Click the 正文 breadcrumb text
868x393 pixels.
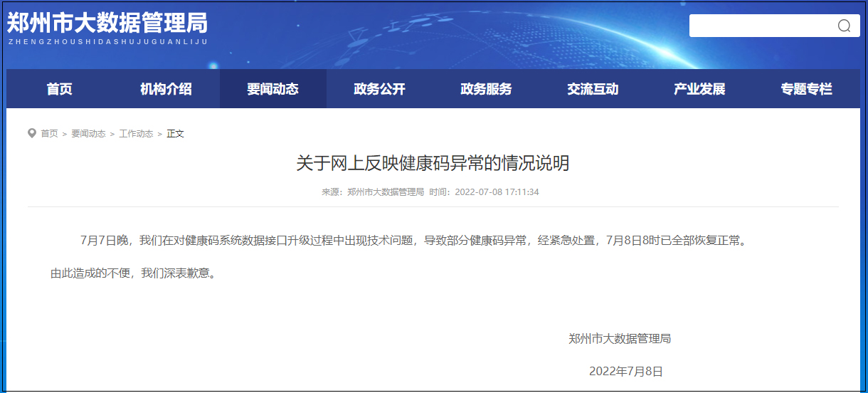pos(175,134)
